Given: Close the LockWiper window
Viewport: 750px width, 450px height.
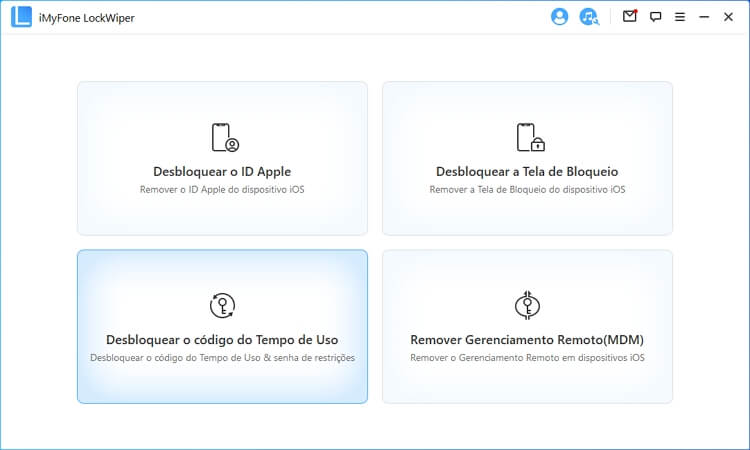Looking at the screenshot, I should [728, 17].
